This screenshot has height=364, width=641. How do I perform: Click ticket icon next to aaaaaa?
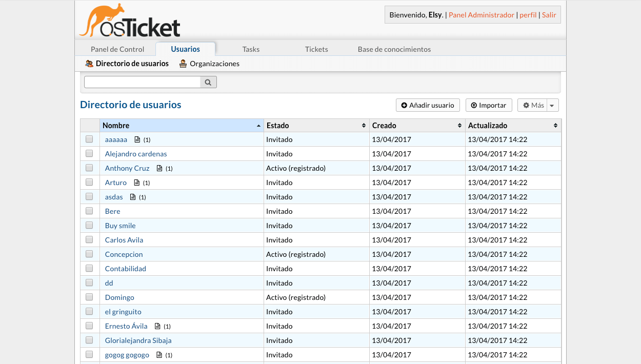coord(137,139)
